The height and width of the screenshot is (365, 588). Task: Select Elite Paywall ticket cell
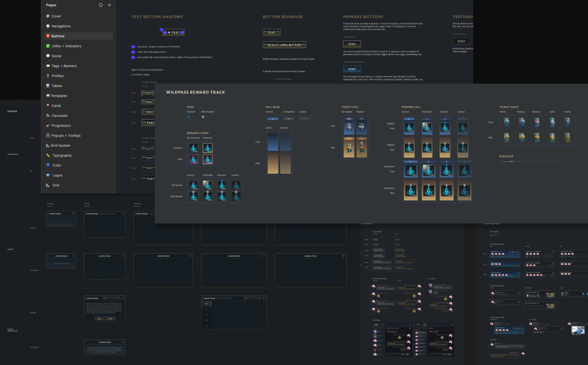(x=362, y=147)
